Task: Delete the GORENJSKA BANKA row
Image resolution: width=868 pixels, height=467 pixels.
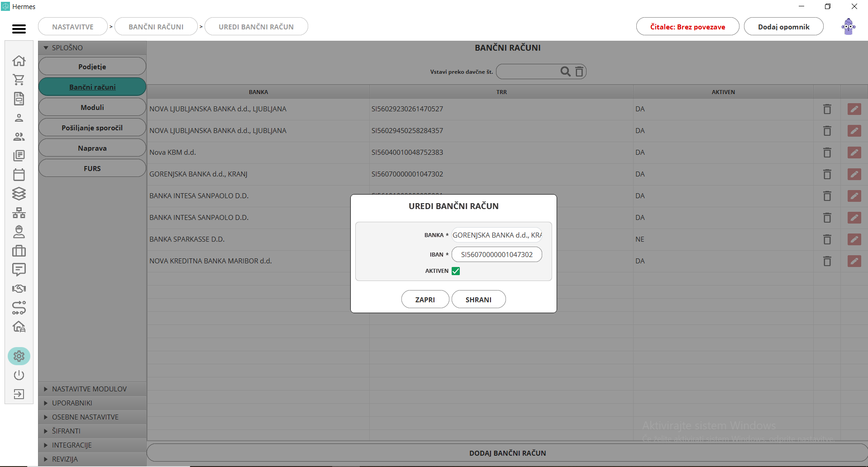Action: pos(827,174)
